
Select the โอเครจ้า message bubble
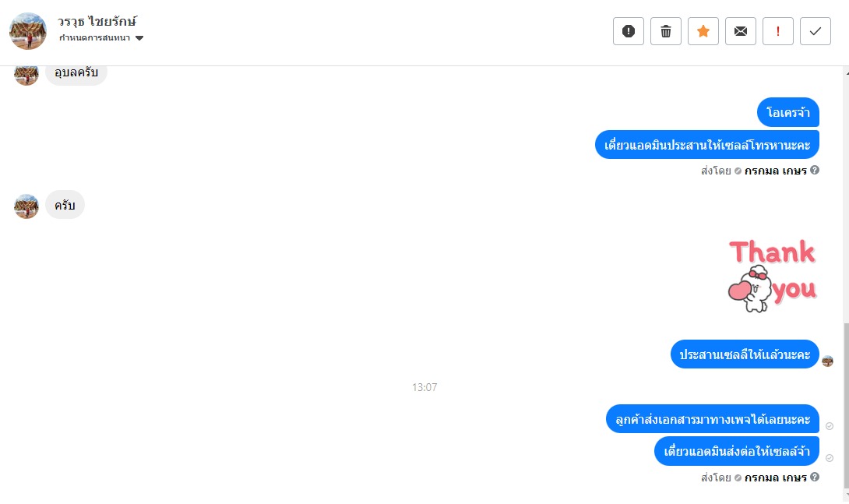click(787, 113)
